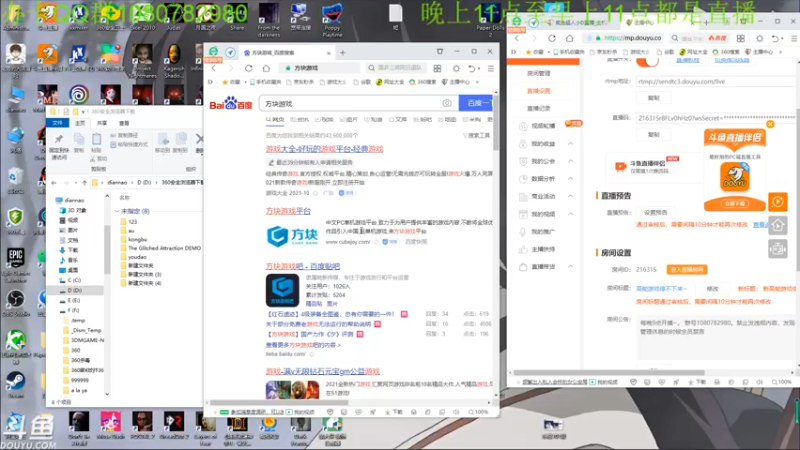Click the Baidu logo on search page

(231, 104)
